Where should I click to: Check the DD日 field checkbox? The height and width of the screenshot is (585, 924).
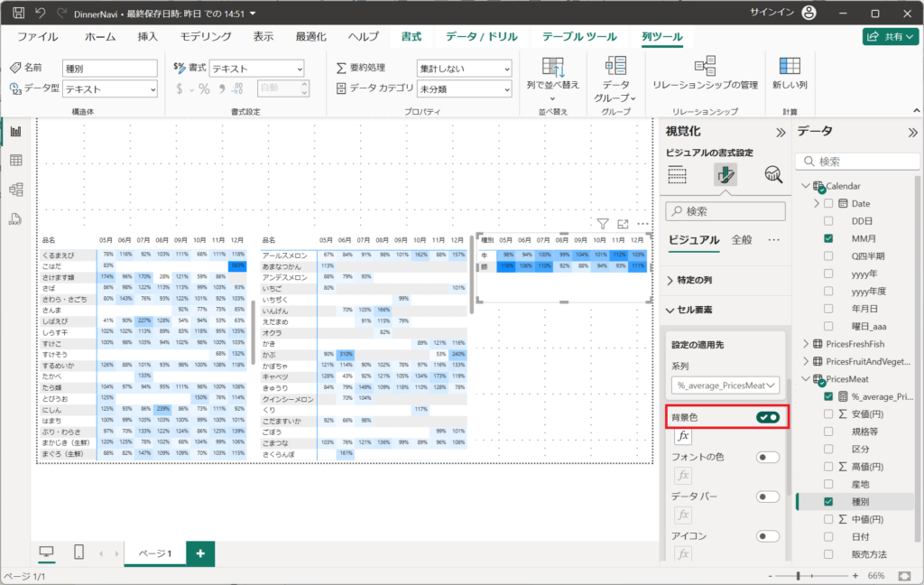pyautogui.click(x=828, y=221)
